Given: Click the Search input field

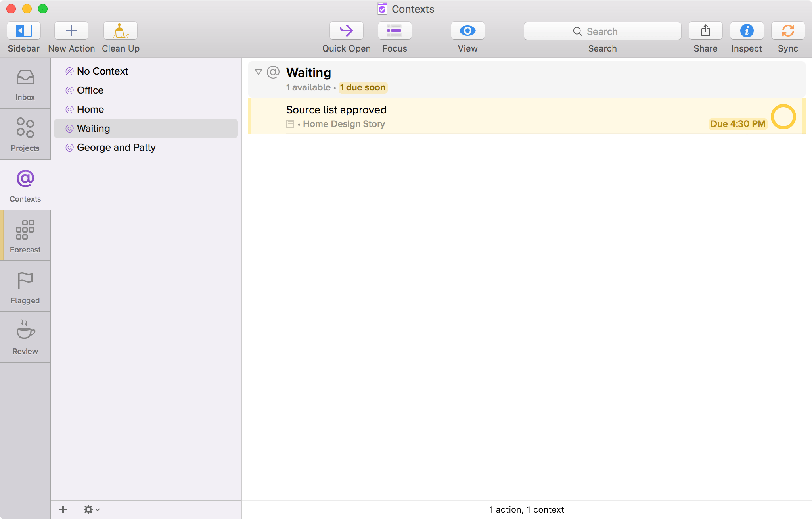Looking at the screenshot, I should click(603, 31).
